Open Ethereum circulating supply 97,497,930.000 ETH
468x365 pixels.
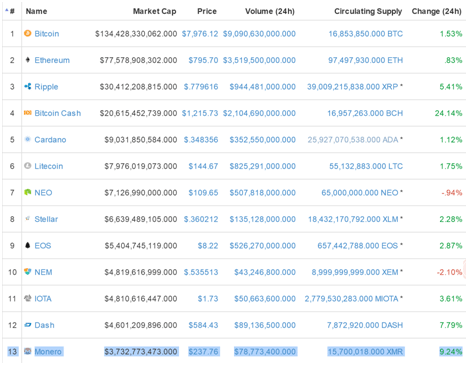(365, 60)
